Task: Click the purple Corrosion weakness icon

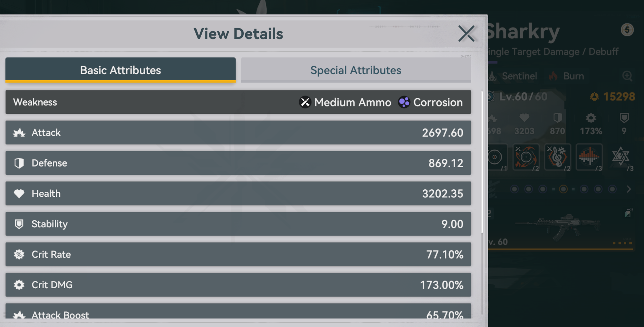Action: tap(404, 102)
